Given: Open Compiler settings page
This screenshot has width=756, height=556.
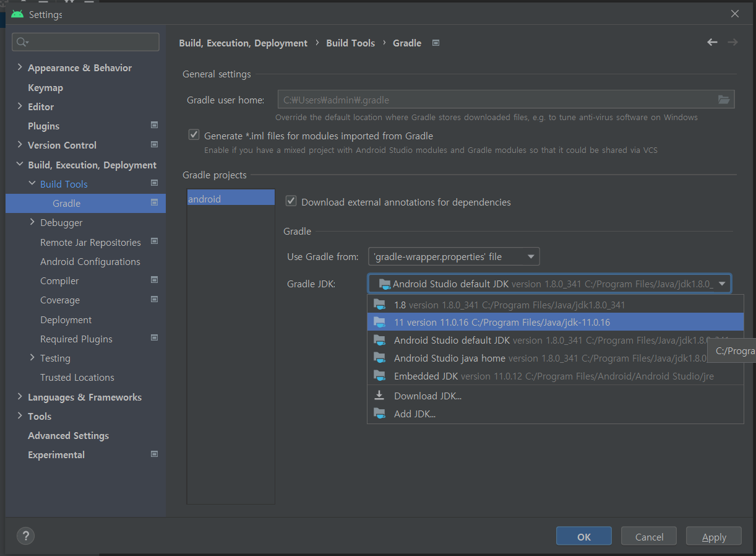Looking at the screenshot, I should [59, 280].
